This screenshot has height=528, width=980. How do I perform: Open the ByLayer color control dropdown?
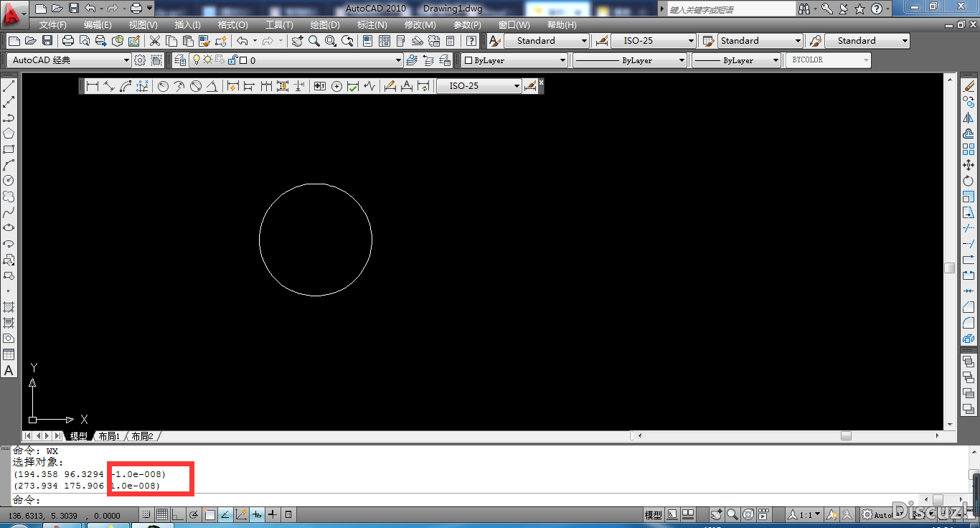pyautogui.click(x=514, y=60)
